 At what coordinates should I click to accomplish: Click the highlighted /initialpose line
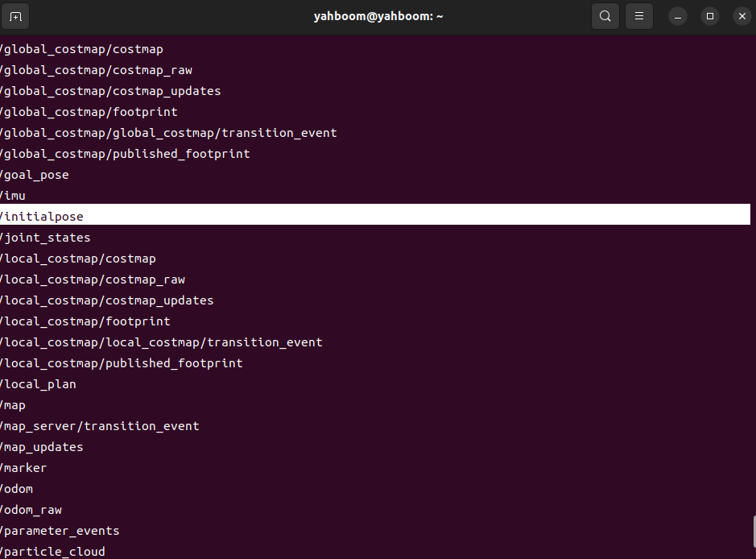point(375,214)
